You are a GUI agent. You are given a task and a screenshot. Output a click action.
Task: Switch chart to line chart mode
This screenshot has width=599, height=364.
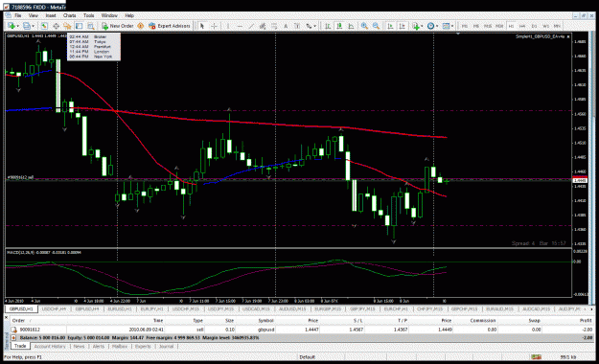351,26
